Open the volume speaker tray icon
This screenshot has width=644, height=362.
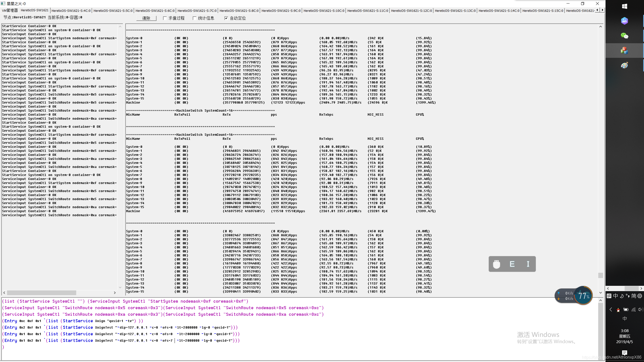640,310
